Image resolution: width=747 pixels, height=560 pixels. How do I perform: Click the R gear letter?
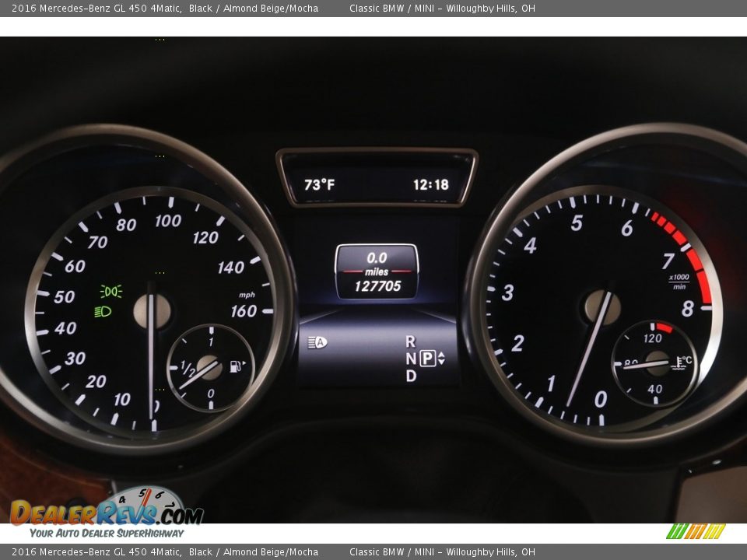tap(410, 341)
